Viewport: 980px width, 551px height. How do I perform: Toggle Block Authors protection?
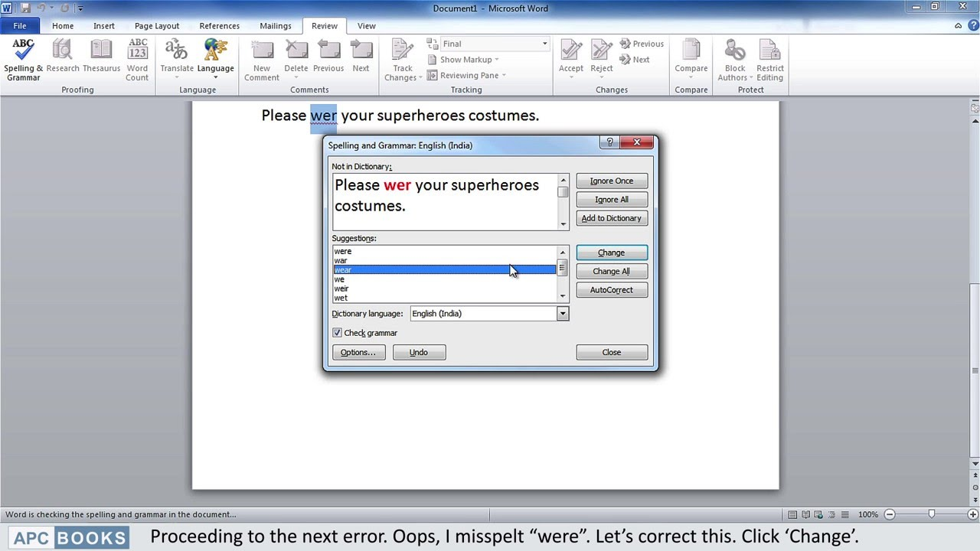733,57
